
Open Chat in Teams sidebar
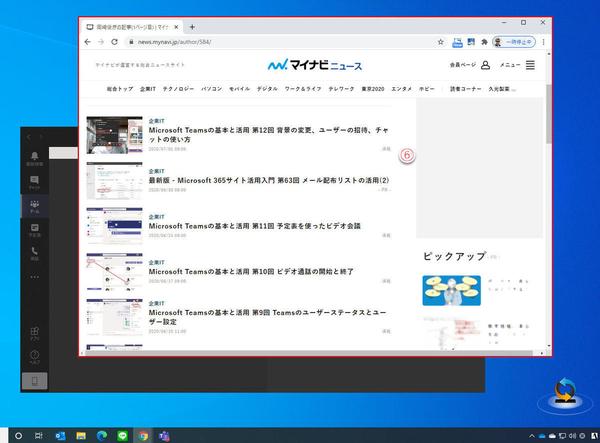point(34,182)
